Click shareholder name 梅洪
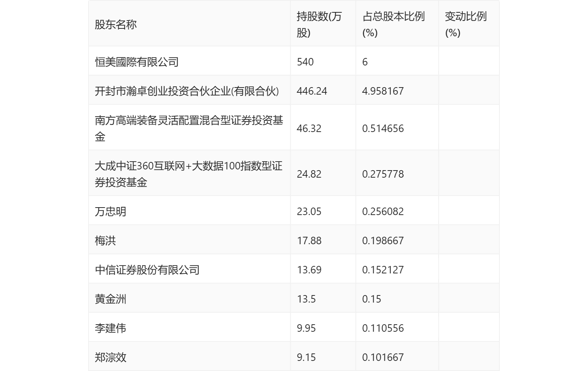Screen dimensions: 588x371 (x=105, y=240)
